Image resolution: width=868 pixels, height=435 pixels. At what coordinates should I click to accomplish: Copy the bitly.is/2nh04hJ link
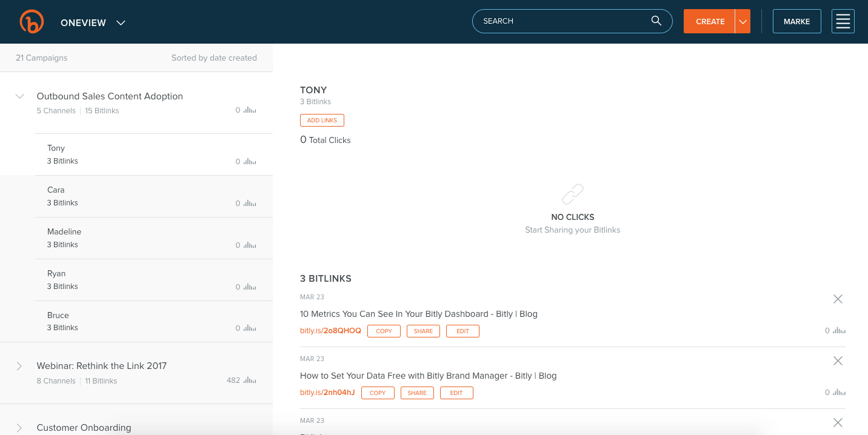[x=378, y=393]
